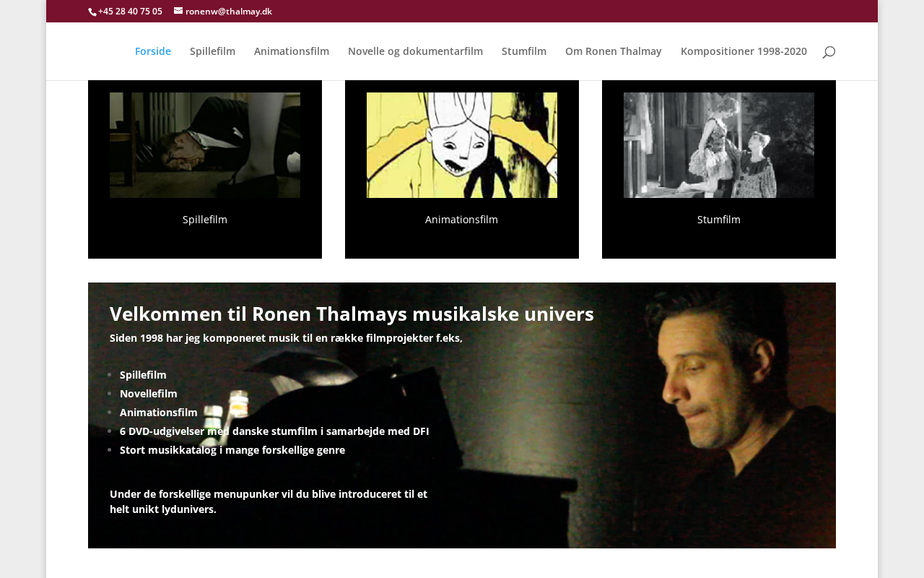
Task: Click Spillefilm caption under first thumbnail
Action: tap(205, 220)
